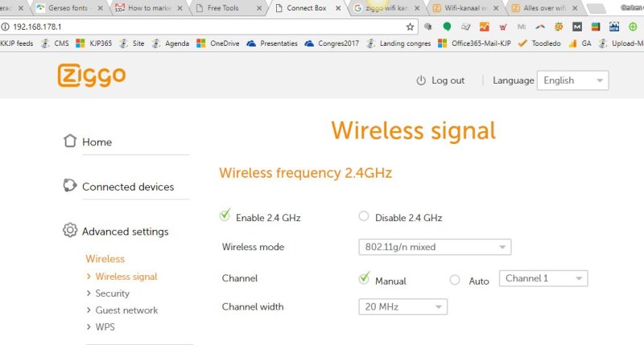Select Disable 2.4 GHz radio button
The height and width of the screenshot is (357, 644).
[x=364, y=216]
